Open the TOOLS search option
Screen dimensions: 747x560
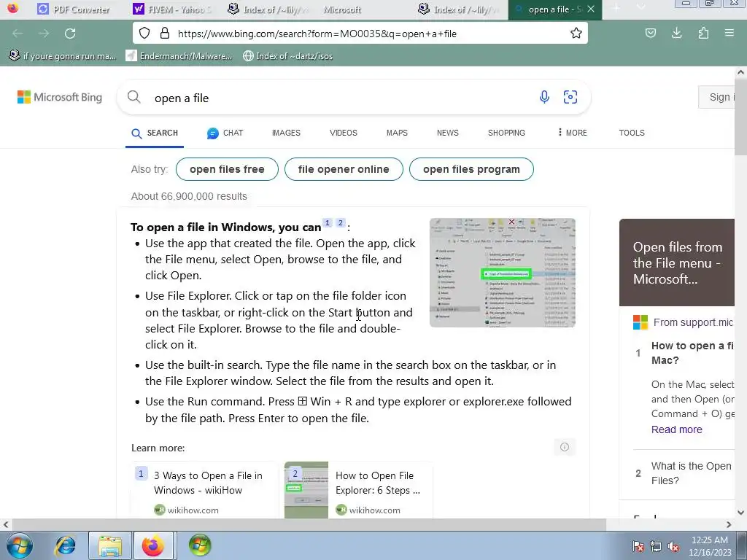631,133
